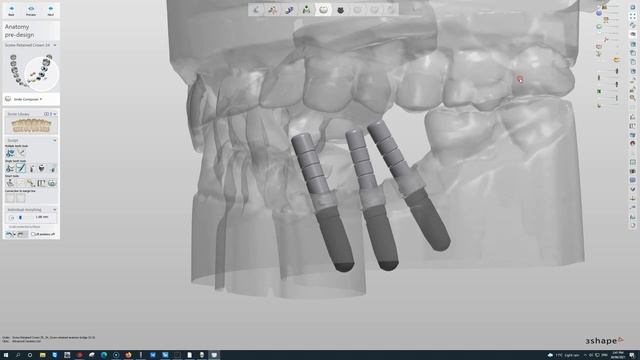Open the notification center in system tray
The image size is (640, 360).
pyautogui.click(x=632, y=355)
